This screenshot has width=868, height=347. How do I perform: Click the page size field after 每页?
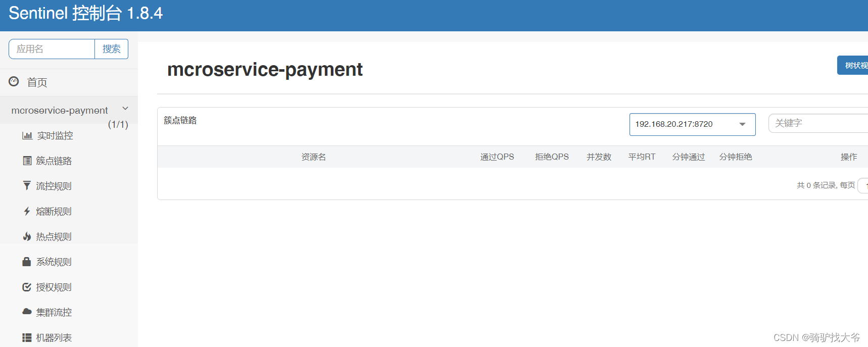pos(863,185)
